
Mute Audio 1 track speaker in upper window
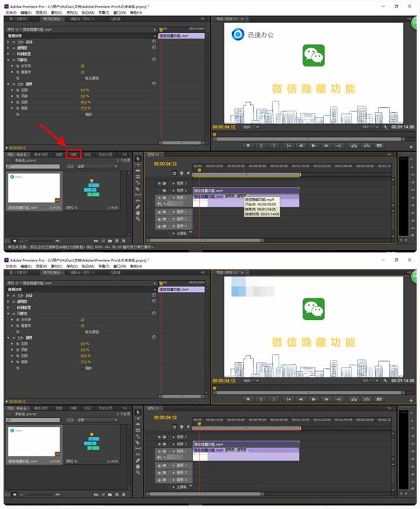pyautogui.click(x=160, y=211)
